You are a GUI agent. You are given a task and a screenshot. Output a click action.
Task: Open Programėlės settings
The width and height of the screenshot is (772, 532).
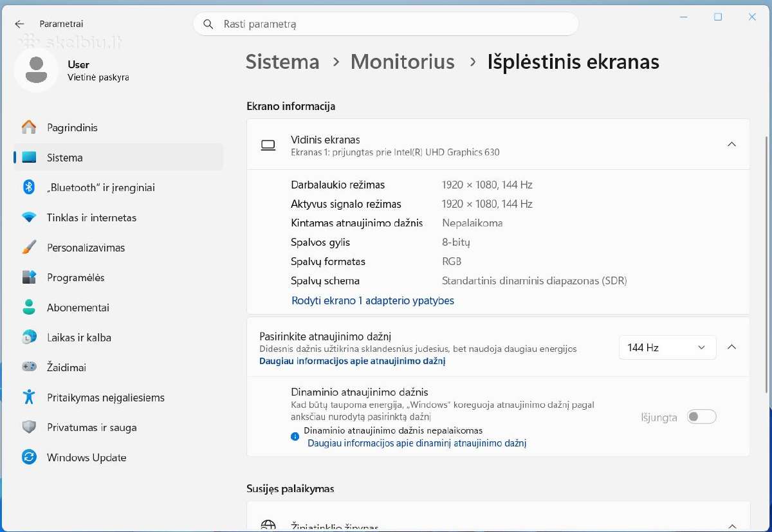pyautogui.click(x=118, y=277)
